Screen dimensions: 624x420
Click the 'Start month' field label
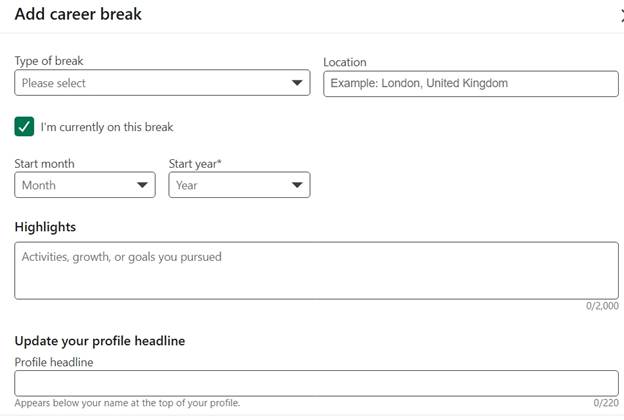point(45,164)
